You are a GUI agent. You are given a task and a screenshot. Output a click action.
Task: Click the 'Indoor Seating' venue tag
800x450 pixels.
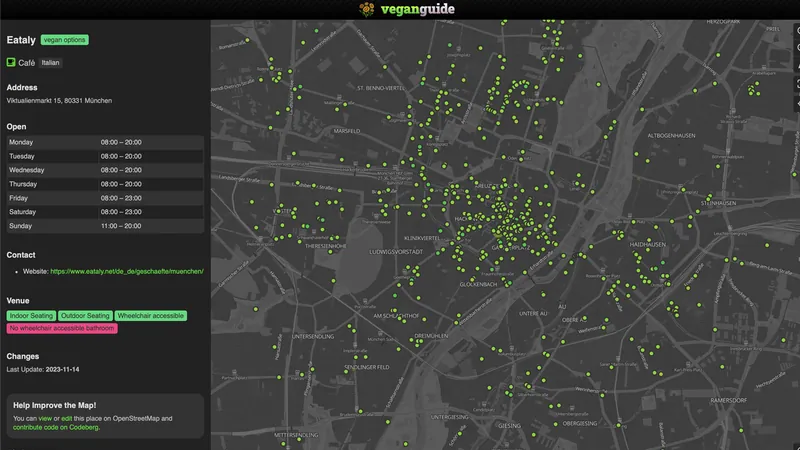(31, 316)
